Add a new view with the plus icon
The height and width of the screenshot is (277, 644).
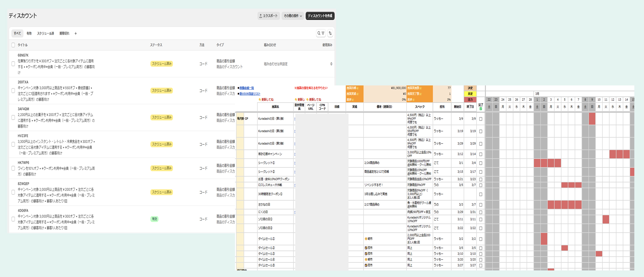pyautogui.click(x=76, y=34)
